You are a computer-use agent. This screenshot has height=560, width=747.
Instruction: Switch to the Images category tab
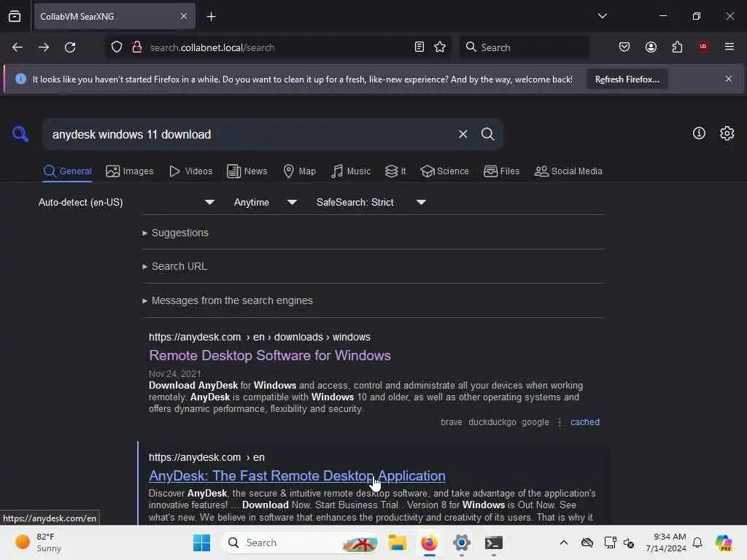click(x=130, y=171)
